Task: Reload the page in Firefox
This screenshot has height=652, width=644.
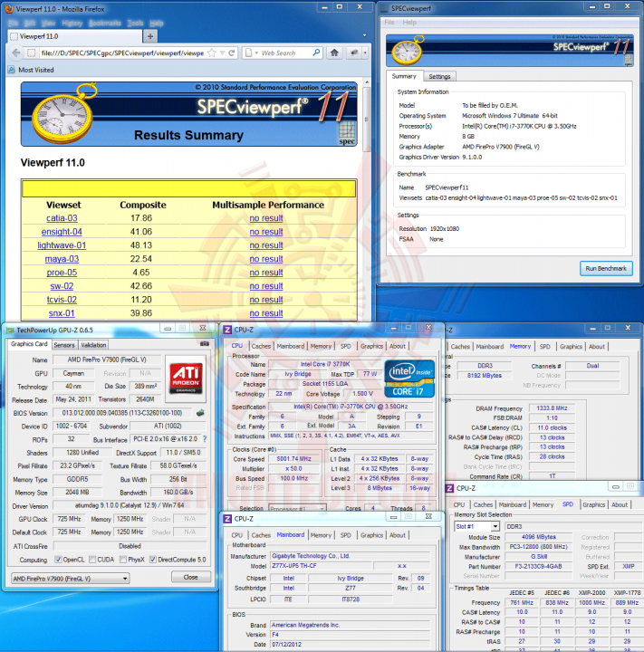Action: point(232,53)
